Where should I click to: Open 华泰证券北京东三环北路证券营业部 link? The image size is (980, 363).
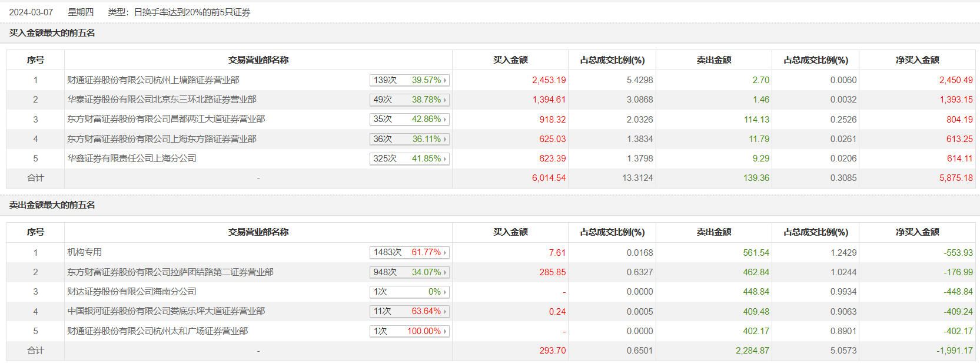click(161, 100)
